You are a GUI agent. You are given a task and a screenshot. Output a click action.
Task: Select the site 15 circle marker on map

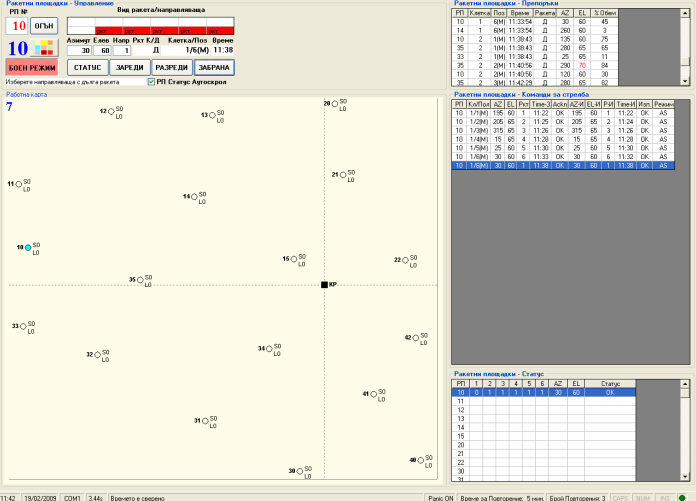click(294, 258)
